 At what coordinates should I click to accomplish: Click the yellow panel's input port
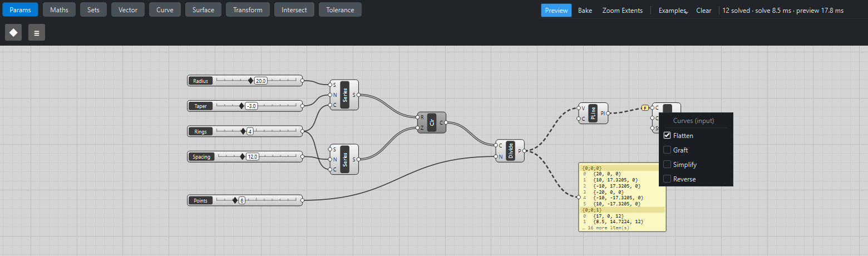click(x=579, y=197)
